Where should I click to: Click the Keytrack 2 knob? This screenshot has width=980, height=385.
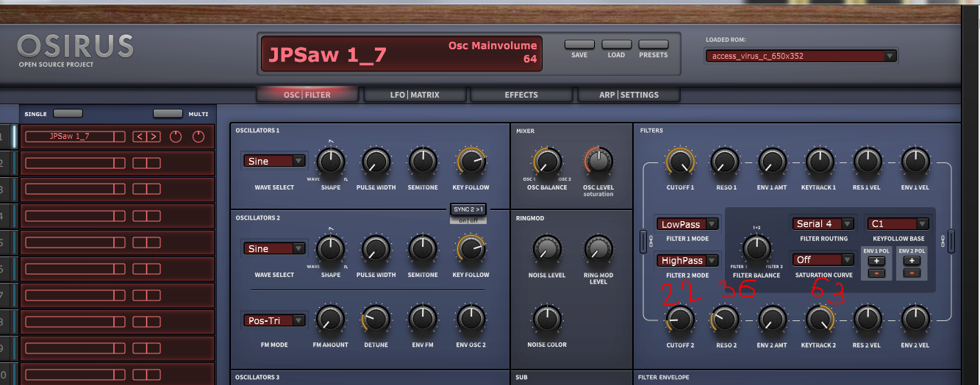(819, 319)
